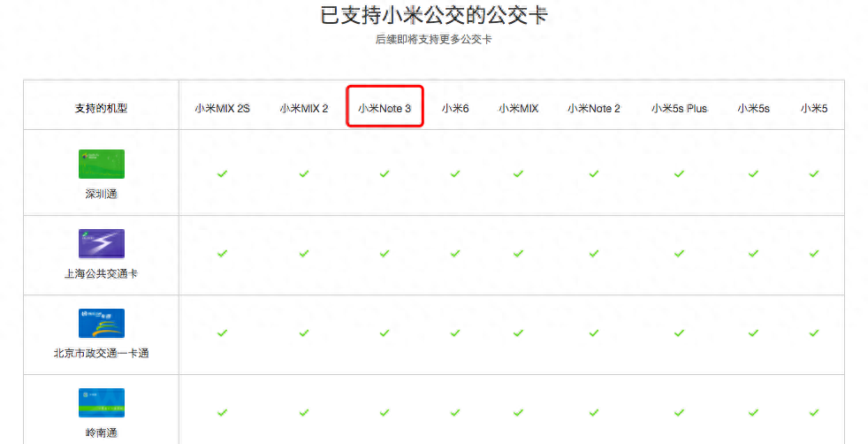Click 北京市政交通一卡通 checkmark under 小米5
Viewport: 868px width, 444px height.
(814, 333)
